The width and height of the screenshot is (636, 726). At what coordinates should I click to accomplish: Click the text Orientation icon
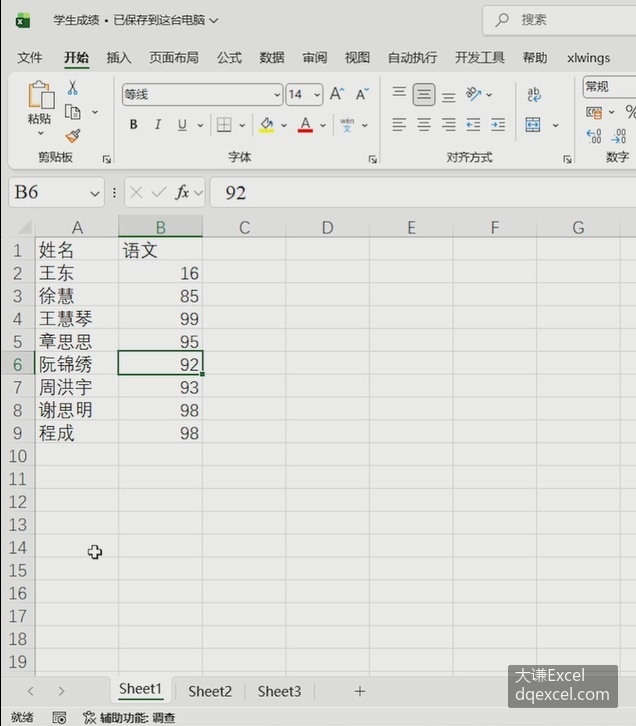(473, 94)
